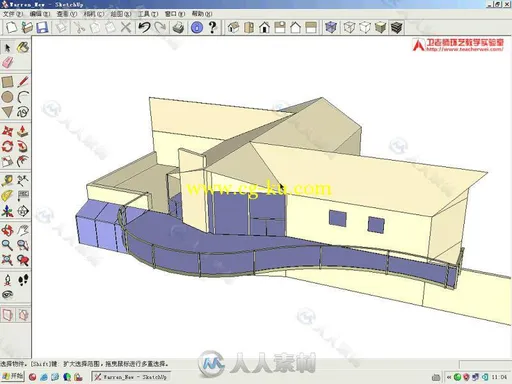Click the Previous View zoom icon
Image resolution: width=512 pixels, height=384 pixels.
[x=23, y=260]
